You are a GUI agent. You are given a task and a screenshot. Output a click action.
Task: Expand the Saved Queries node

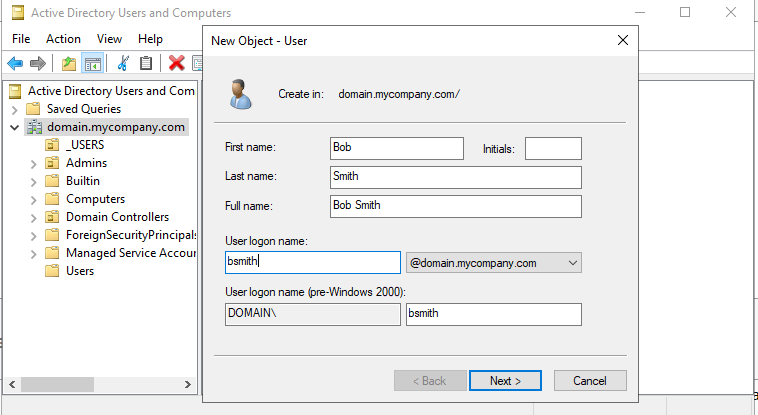15,109
